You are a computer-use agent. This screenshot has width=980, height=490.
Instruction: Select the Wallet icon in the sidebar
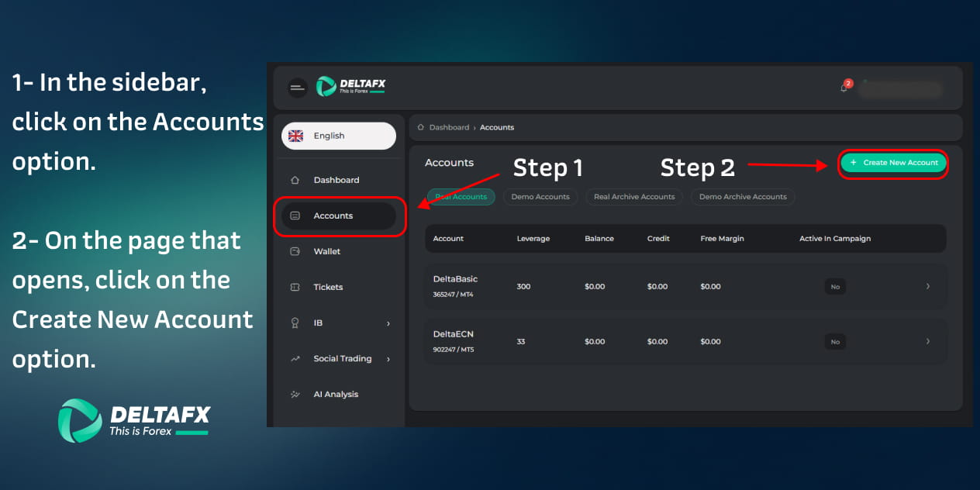[x=295, y=251]
